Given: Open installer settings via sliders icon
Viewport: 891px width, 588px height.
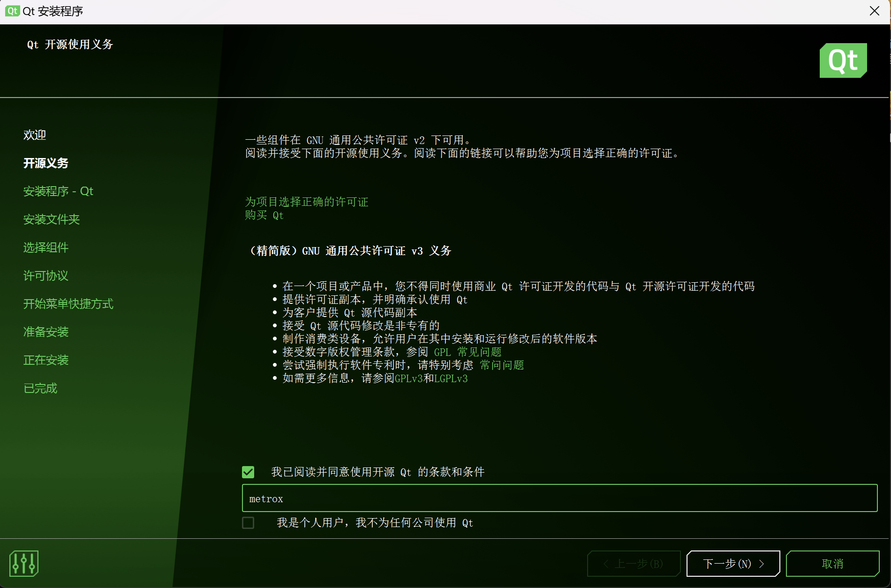Looking at the screenshot, I should click(x=23, y=563).
